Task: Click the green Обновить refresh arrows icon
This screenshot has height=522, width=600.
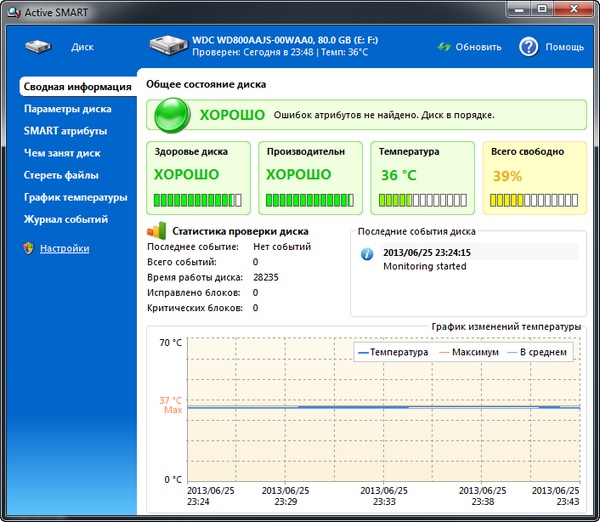Action: pos(445,47)
